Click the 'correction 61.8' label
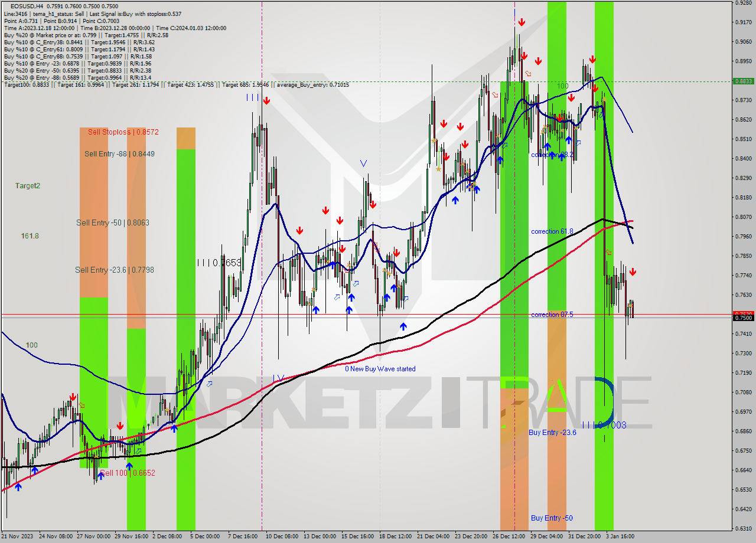This screenshot has width=756, height=543. coord(552,231)
